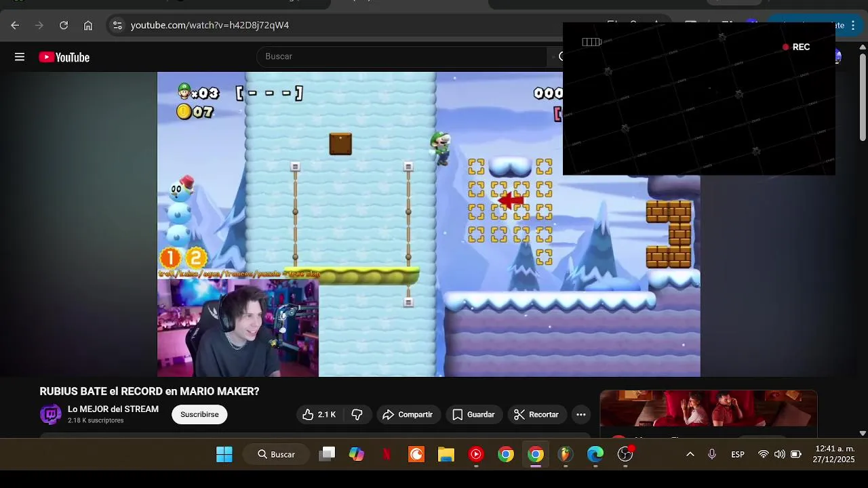Click the page vertical scrollbar thumb
This screenshot has height=488, width=868.
click(x=863, y=96)
